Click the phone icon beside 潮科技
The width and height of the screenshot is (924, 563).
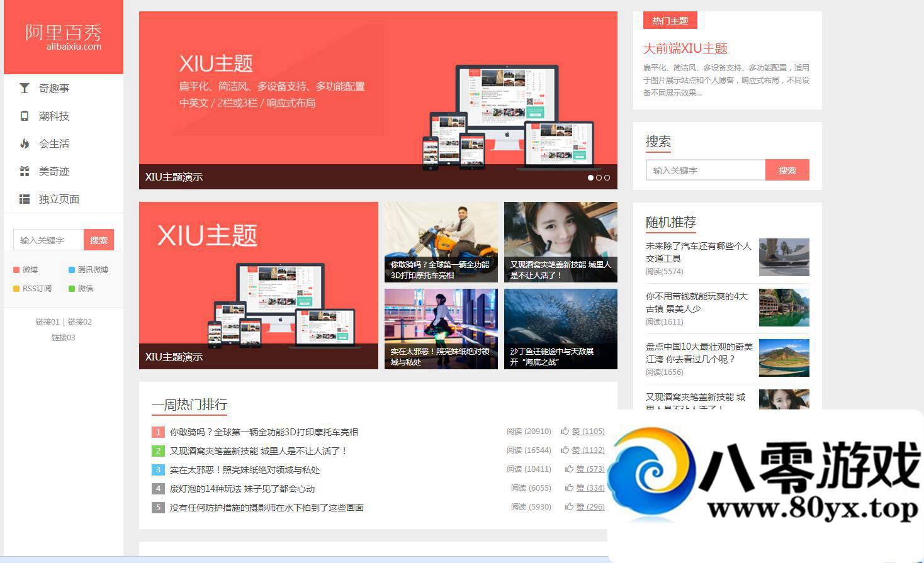[25, 116]
